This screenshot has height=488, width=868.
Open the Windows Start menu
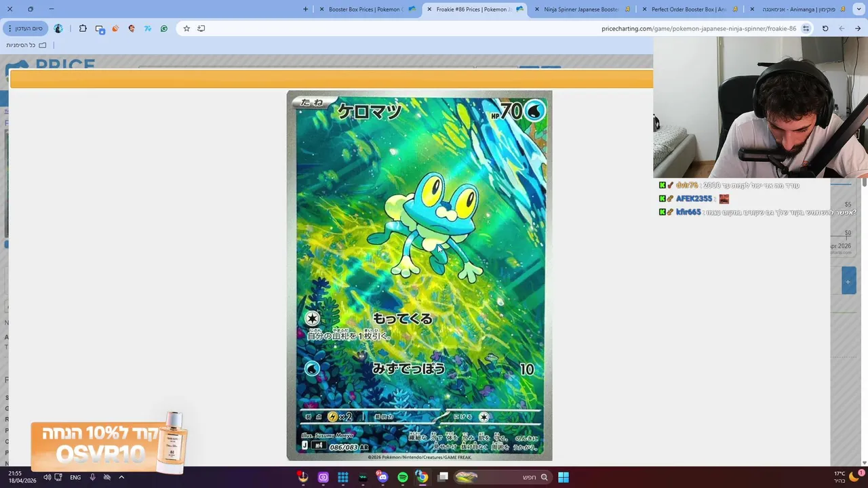click(x=564, y=477)
